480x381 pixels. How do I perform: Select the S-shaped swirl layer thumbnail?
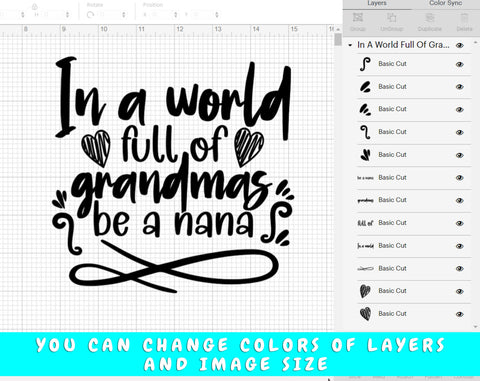click(365, 64)
